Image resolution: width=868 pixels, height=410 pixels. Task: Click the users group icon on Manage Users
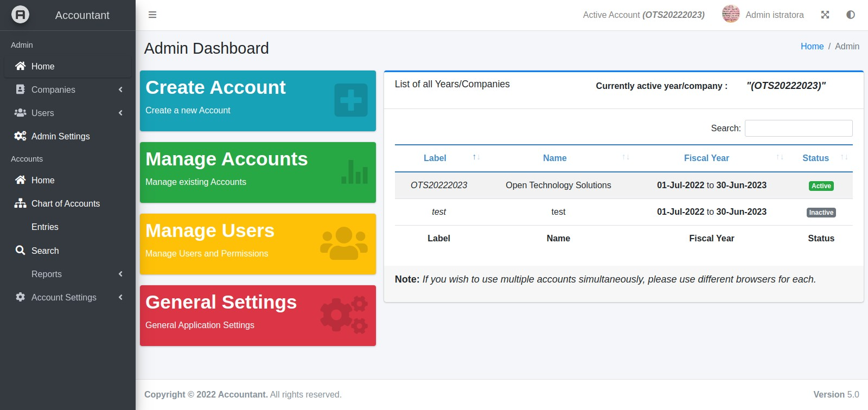pos(344,244)
